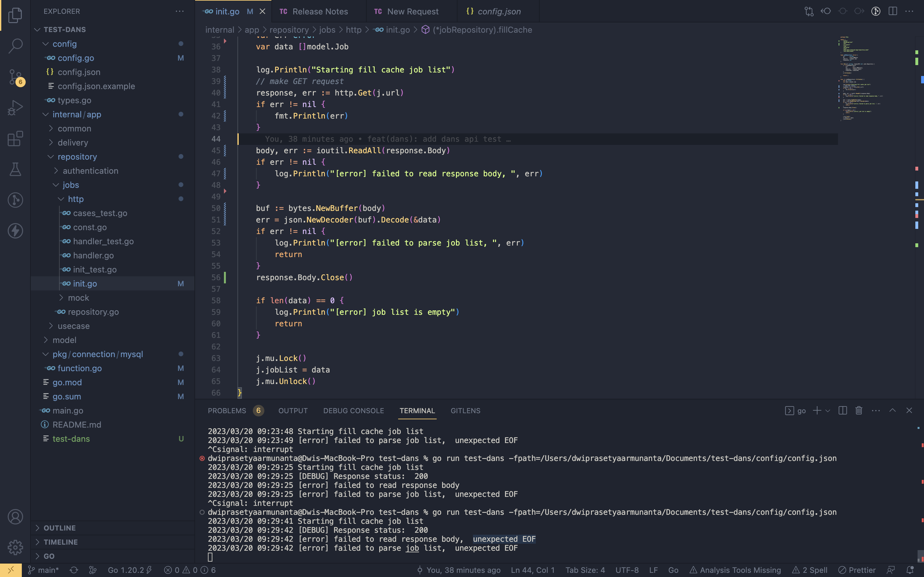The width and height of the screenshot is (924, 577).
Task: Maximize the panel with chevron up
Action: 892,410
